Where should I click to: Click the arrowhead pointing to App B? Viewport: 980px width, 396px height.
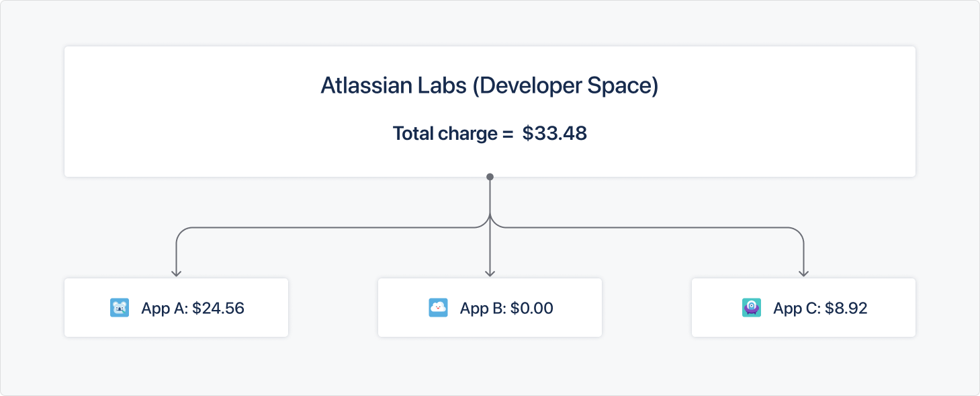[x=490, y=273]
